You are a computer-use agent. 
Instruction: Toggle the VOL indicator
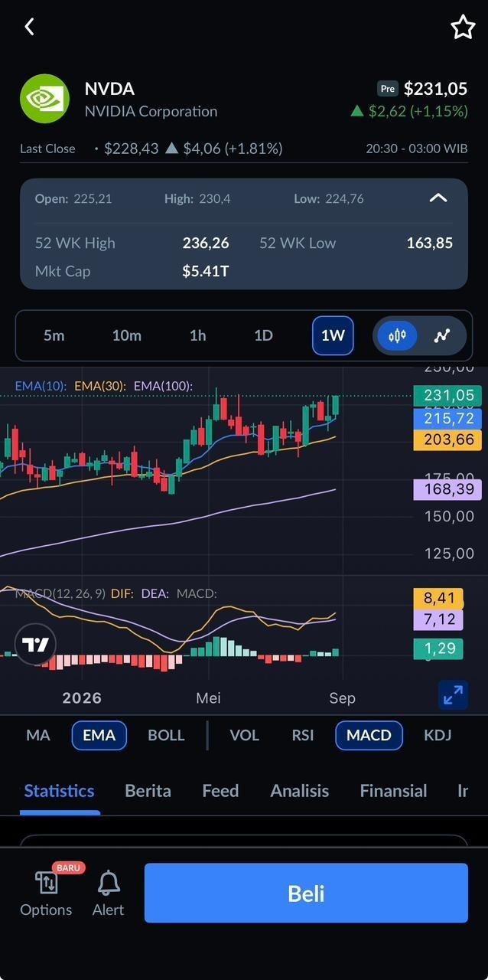245,735
